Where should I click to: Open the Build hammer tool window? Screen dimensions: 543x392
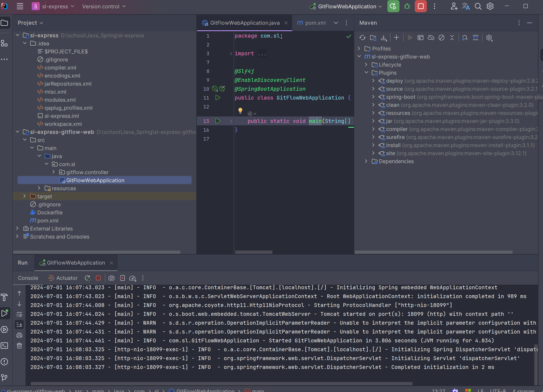4,297
